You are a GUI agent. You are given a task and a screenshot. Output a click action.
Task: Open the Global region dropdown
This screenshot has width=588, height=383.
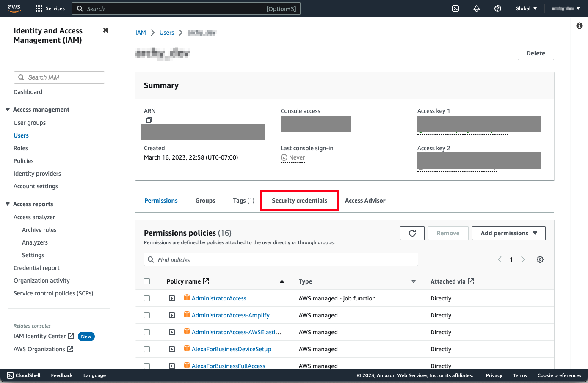526,8
